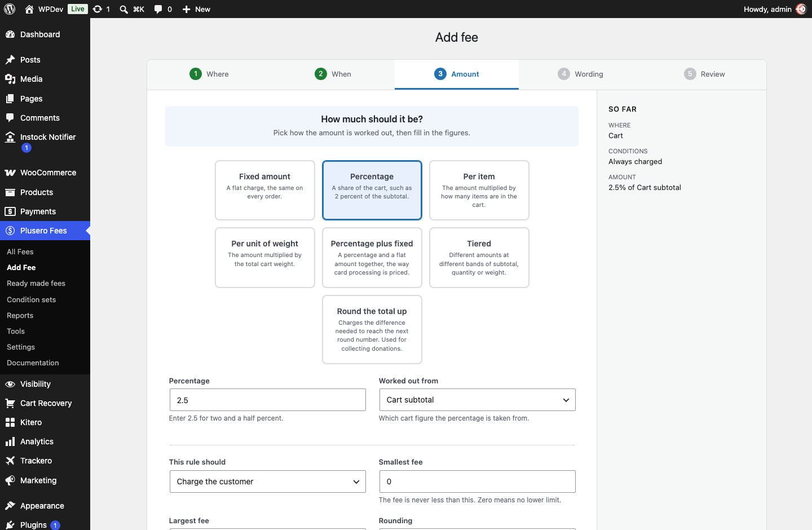Click the Media icon in sidebar
The width and height of the screenshot is (812, 530).
(x=10, y=79)
